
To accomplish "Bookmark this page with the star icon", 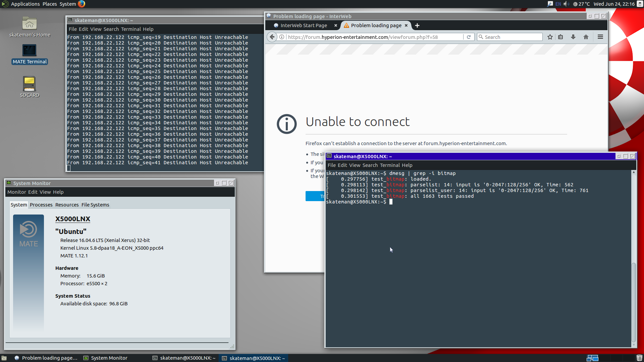I will tap(550, 37).
